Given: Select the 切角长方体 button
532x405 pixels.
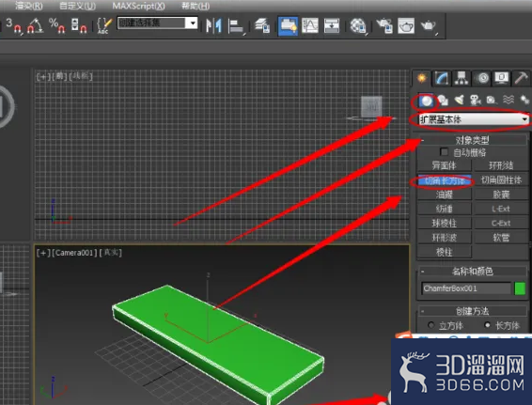Looking at the screenshot, I should pyautogui.click(x=445, y=180).
